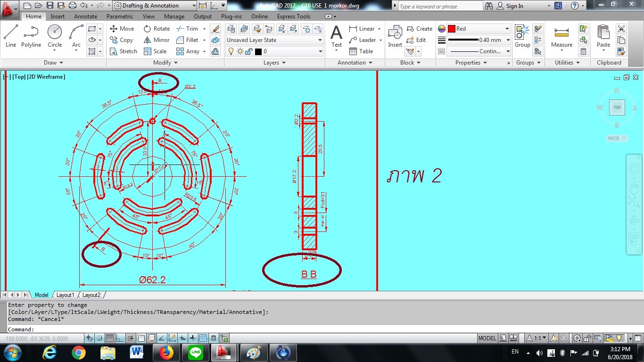Click the Mirror tool in Modify panel
644x362 pixels.
157,40
